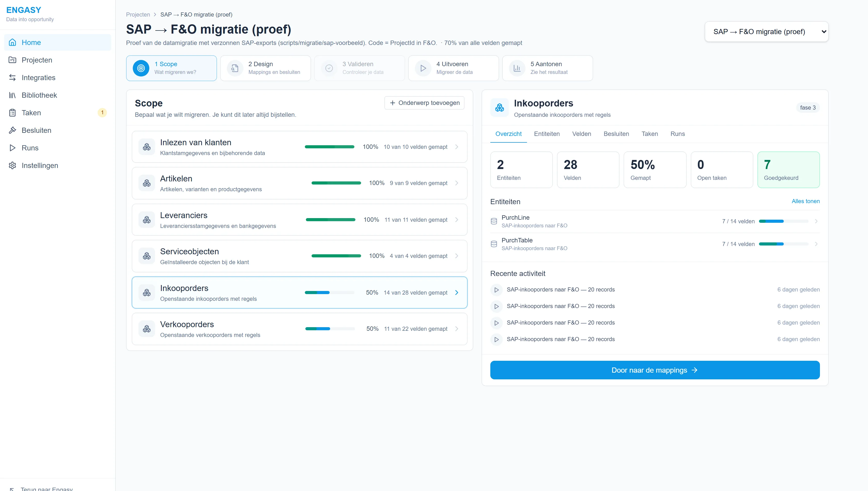
Task: Click the Inkooporders progress bar
Action: tap(329, 292)
